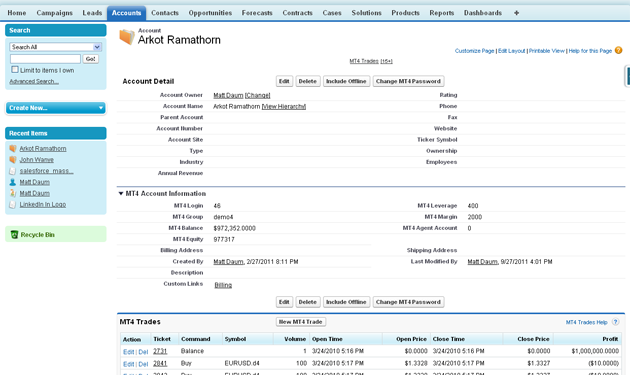Click the orange help question mark icon
Screen dimensions: 630x375
tap(618, 50)
